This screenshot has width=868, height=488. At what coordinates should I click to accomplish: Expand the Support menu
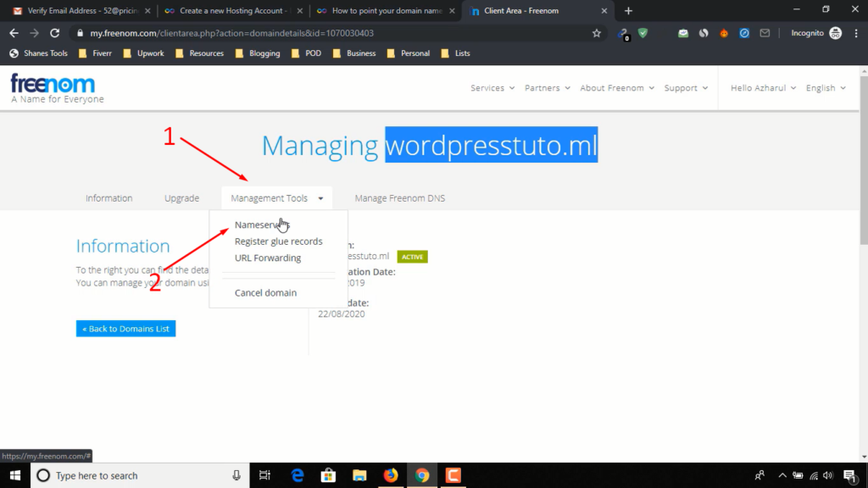click(x=686, y=88)
